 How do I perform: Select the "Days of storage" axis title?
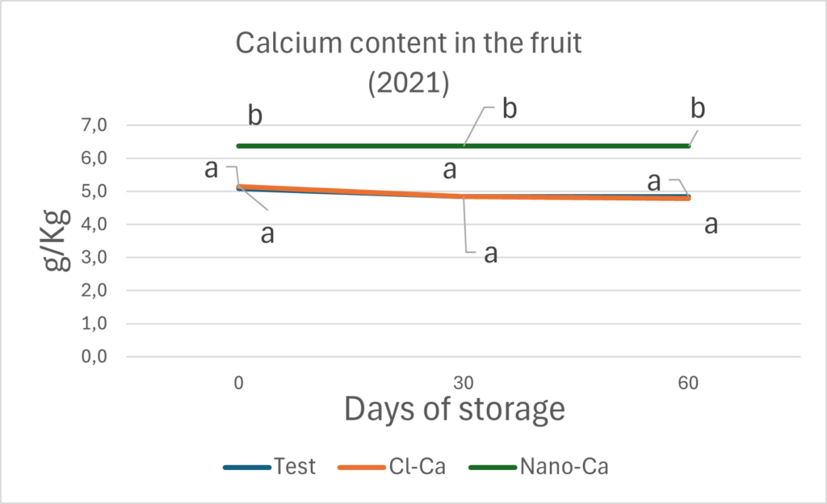click(x=455, y=409)
